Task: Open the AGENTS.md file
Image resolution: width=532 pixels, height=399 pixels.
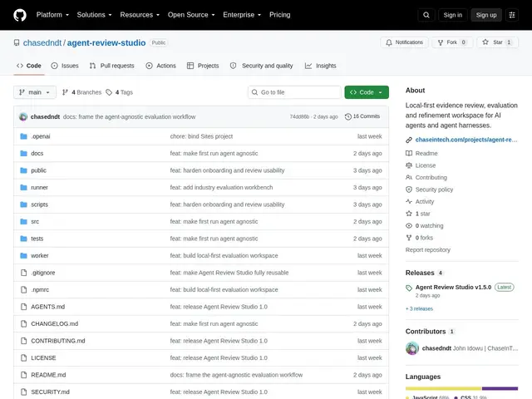Action: (x=48, y=307)
